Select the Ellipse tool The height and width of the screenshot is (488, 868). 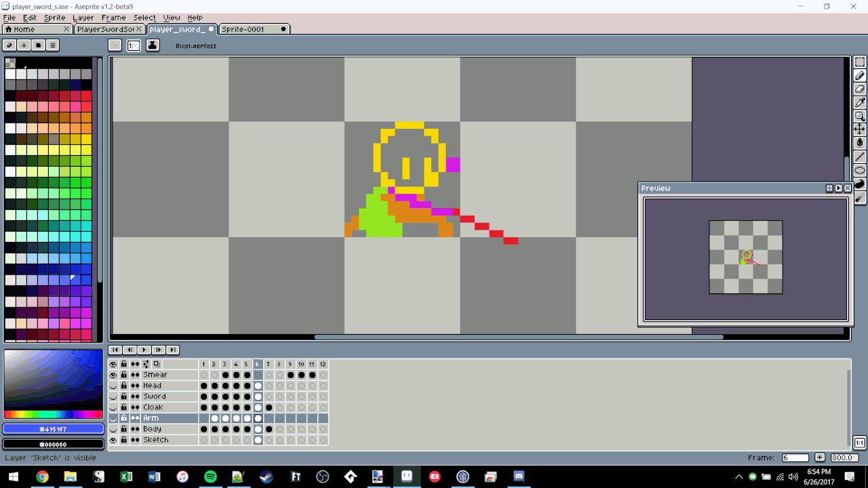point(860,170)
